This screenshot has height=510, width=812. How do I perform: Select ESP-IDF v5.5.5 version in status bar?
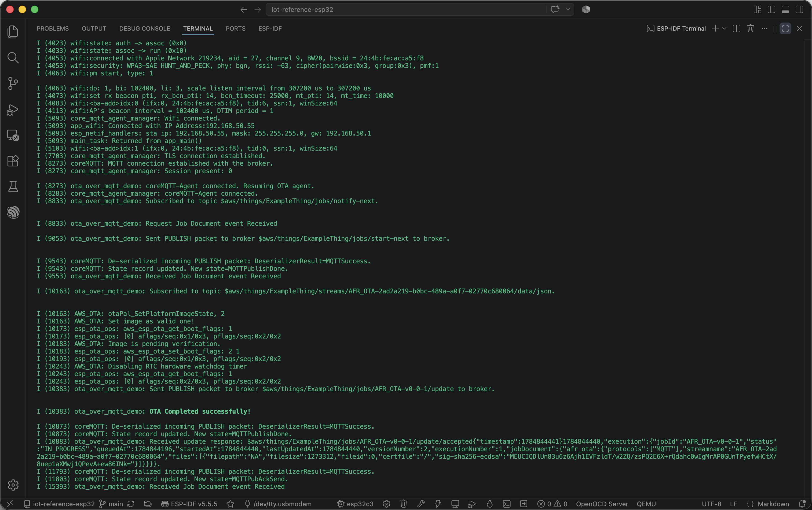[189, 504]
